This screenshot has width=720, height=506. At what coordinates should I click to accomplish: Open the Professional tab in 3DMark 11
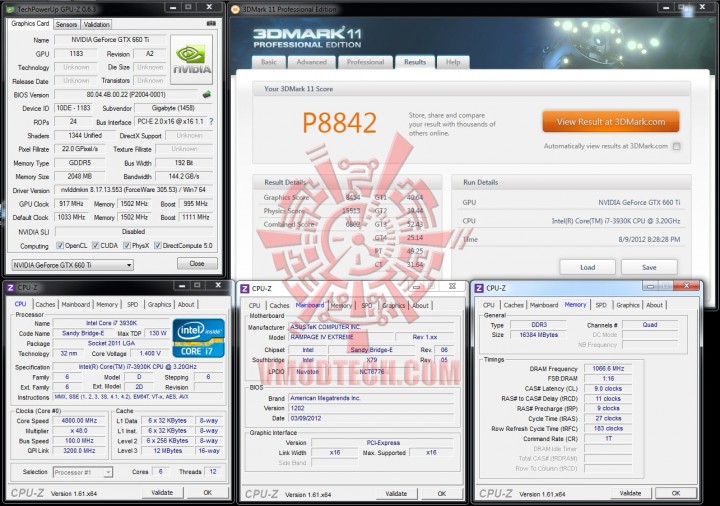coord(366,62)
